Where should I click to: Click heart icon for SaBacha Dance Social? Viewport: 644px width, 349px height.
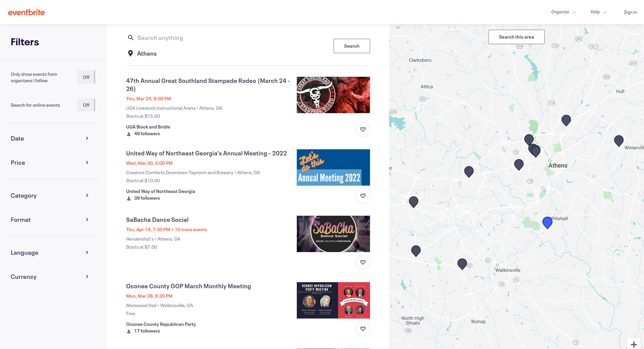(x=363, y=262)
